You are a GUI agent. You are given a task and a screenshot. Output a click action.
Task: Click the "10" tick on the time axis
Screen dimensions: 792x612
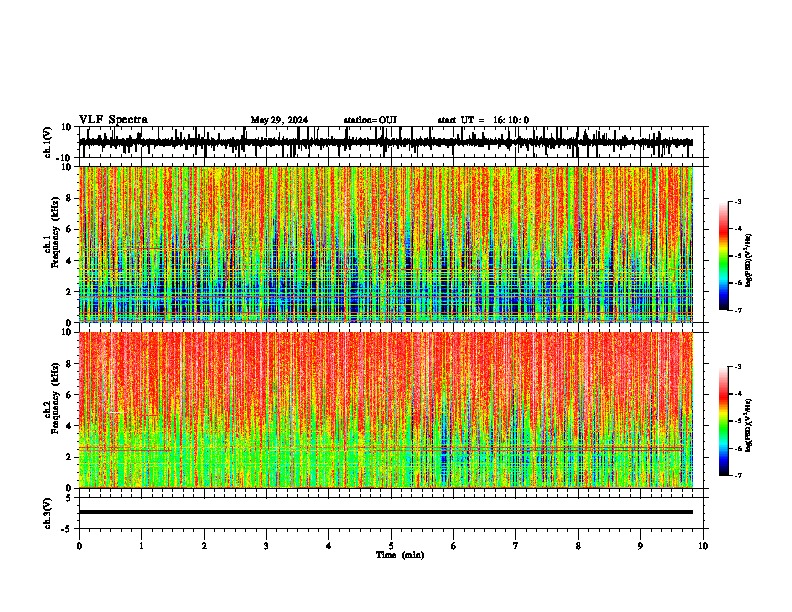tap(703, 546)
